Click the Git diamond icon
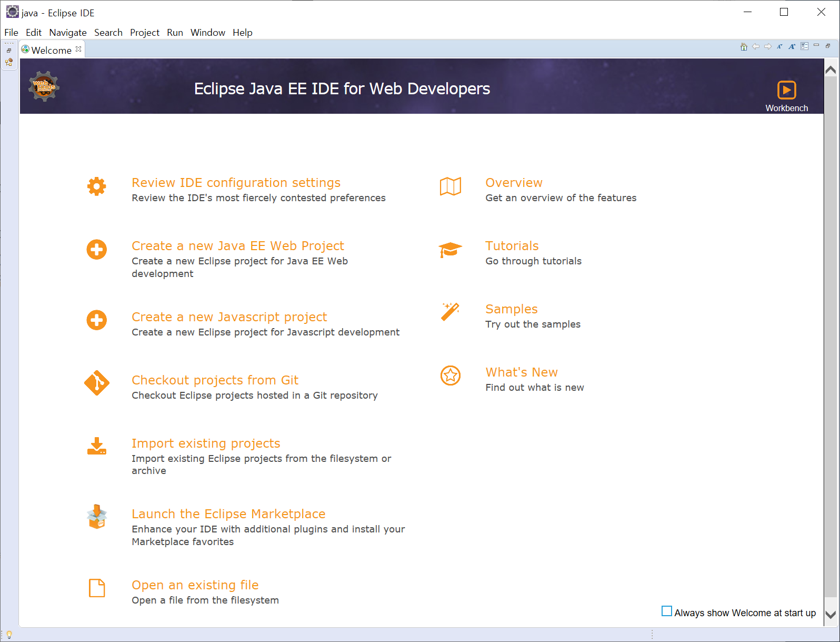Screen dimensions: 840x642 (97, 383)
